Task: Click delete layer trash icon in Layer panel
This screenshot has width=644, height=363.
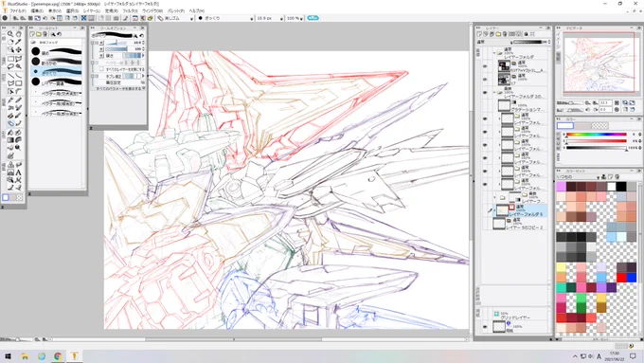Action: 505,34
